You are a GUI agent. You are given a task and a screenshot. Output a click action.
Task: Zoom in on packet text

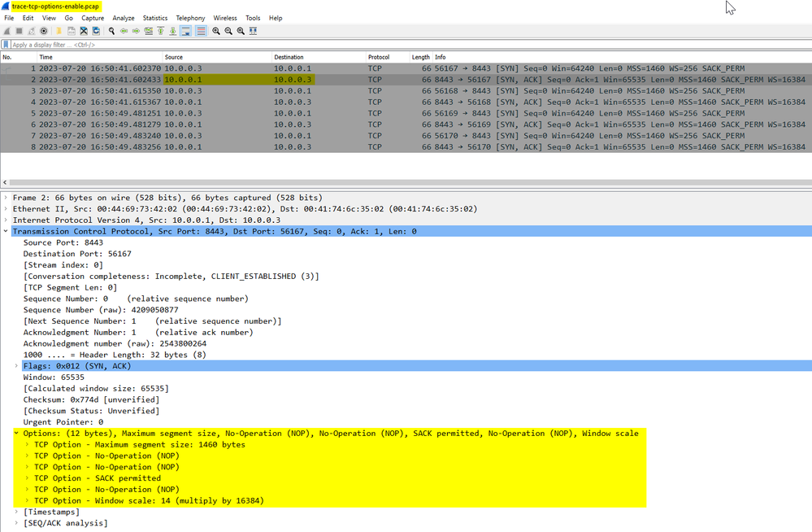(x=216, y=31)
